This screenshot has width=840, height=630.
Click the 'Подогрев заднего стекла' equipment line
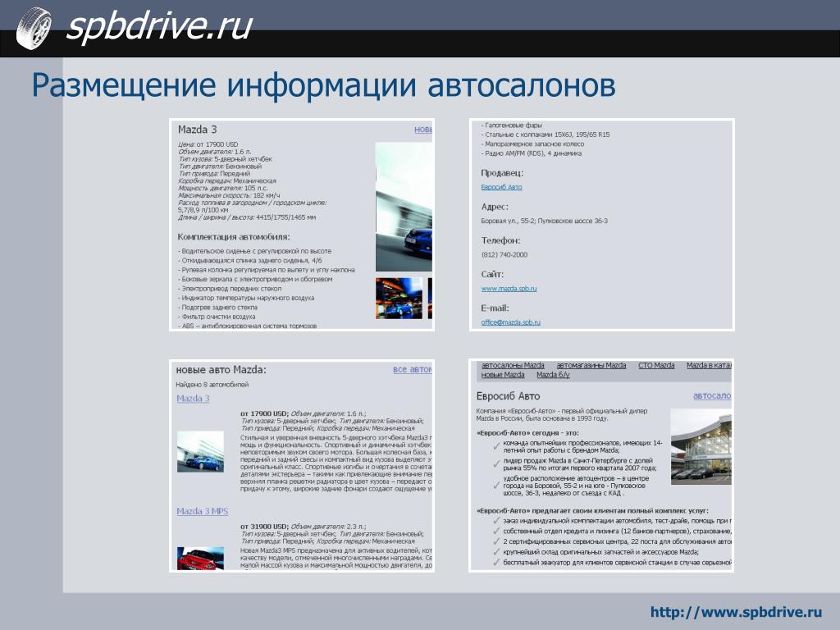click(217, 308)
